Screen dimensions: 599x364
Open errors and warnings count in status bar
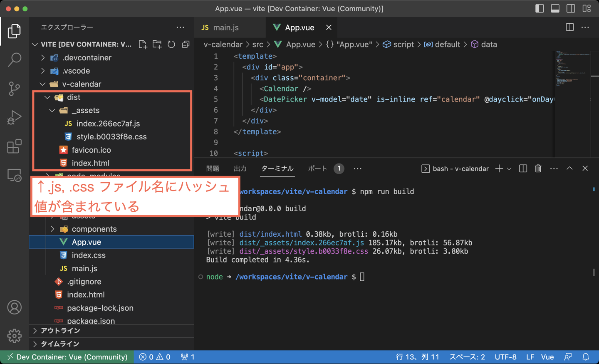(155, 357)
